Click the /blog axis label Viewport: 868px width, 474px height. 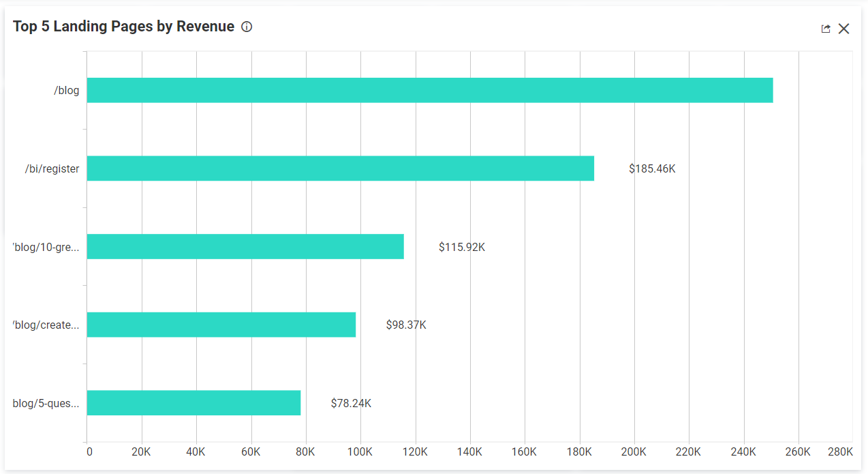click(67, 90)
